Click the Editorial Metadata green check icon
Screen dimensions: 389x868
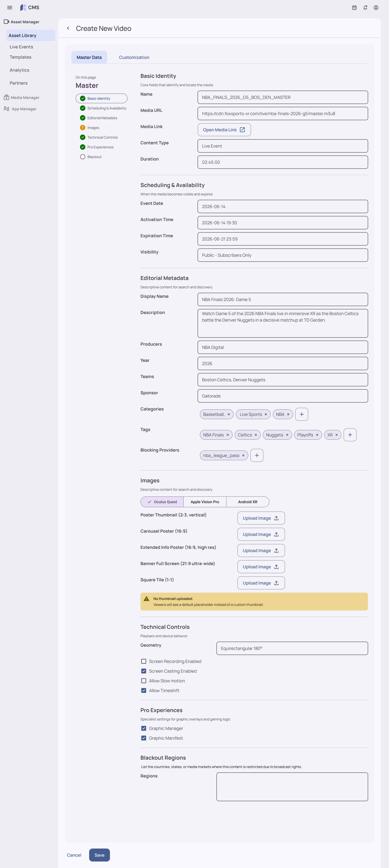82,118
